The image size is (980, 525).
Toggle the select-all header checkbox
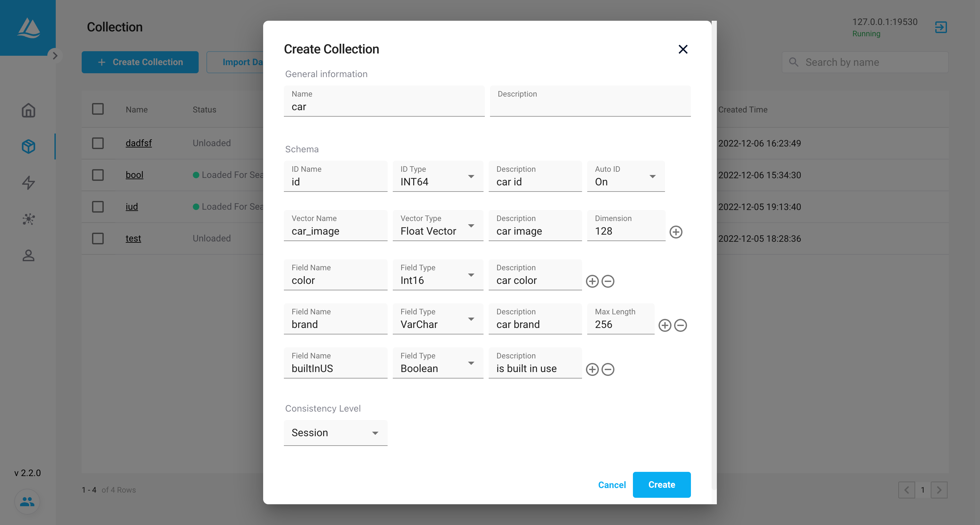pyautogui.click(x=98, y=109)
